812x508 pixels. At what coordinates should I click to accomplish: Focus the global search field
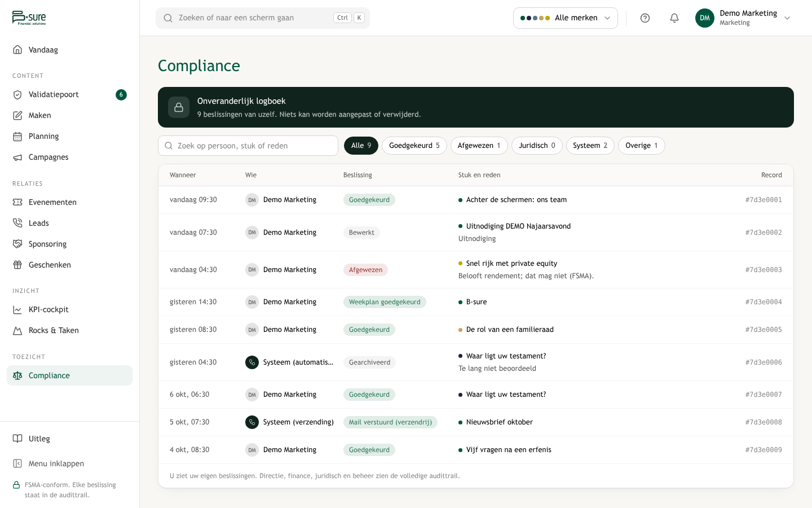click(263, 18)
